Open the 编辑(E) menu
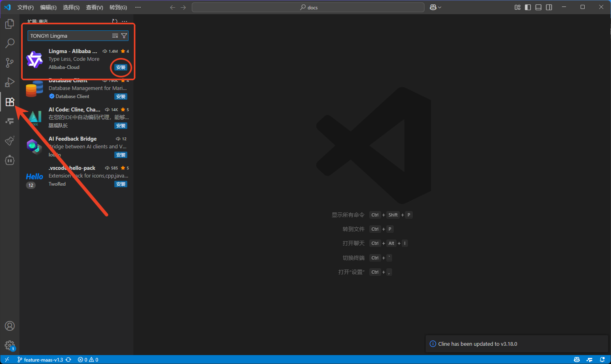Image resolution: width=611 pixels, height=364 pixels. [48, 7]
